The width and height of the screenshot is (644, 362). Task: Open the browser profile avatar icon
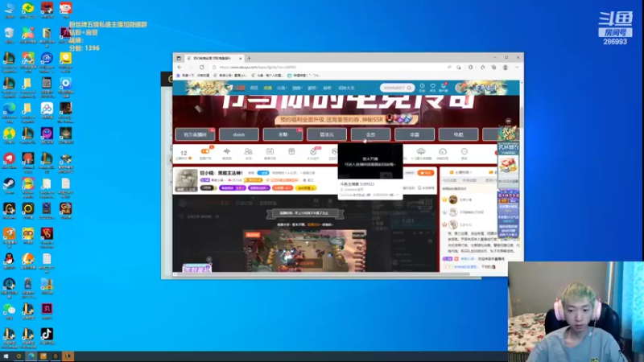pyautogui.click(x=506, y=68)
